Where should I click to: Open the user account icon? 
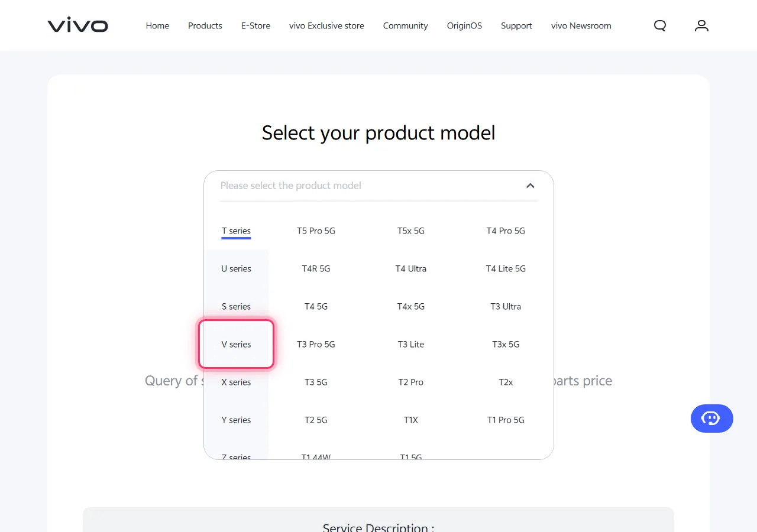tap(701, 25)
